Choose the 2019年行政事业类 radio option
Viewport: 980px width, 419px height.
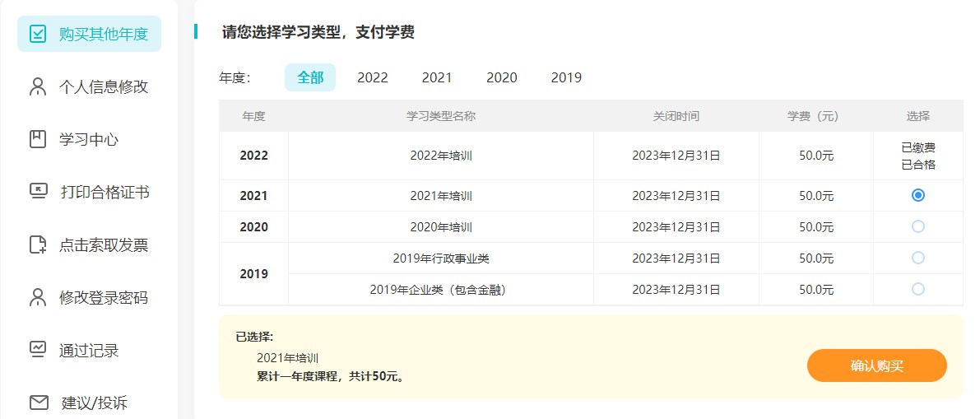[918, 258]
